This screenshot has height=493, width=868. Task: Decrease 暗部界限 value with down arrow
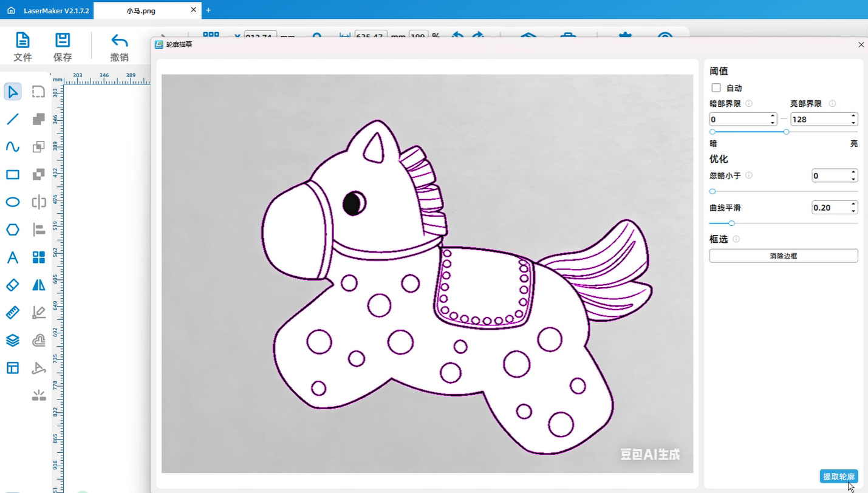(773, 123)
